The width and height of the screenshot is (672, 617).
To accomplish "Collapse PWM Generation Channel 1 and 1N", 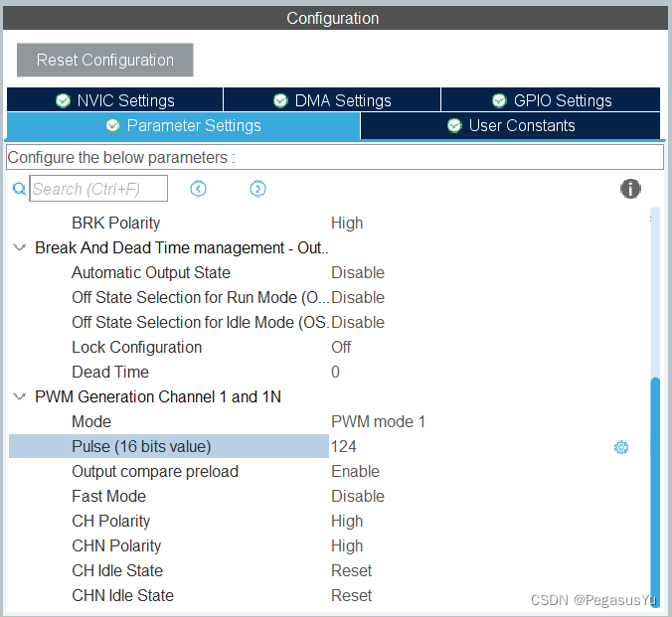I will coord(20,396).
